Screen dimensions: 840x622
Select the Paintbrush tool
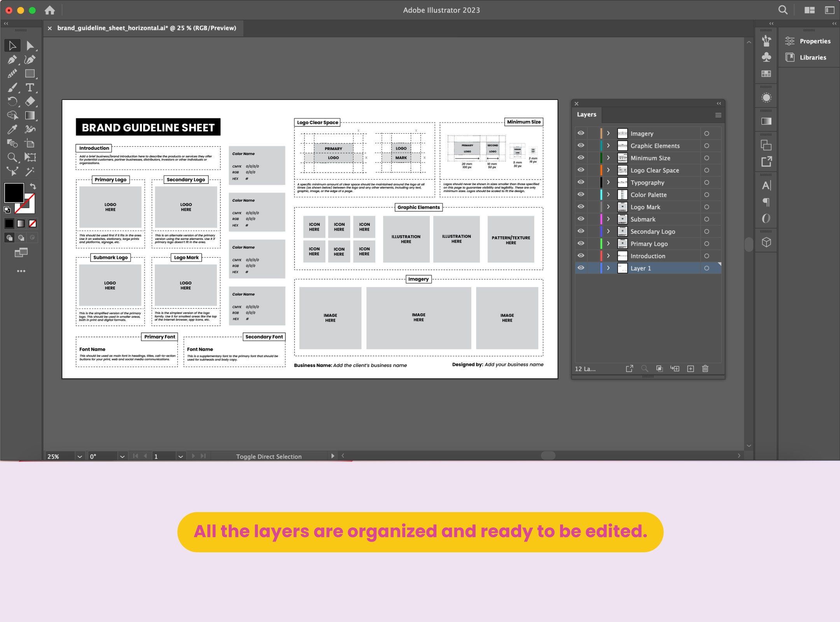tap(12, 87)
